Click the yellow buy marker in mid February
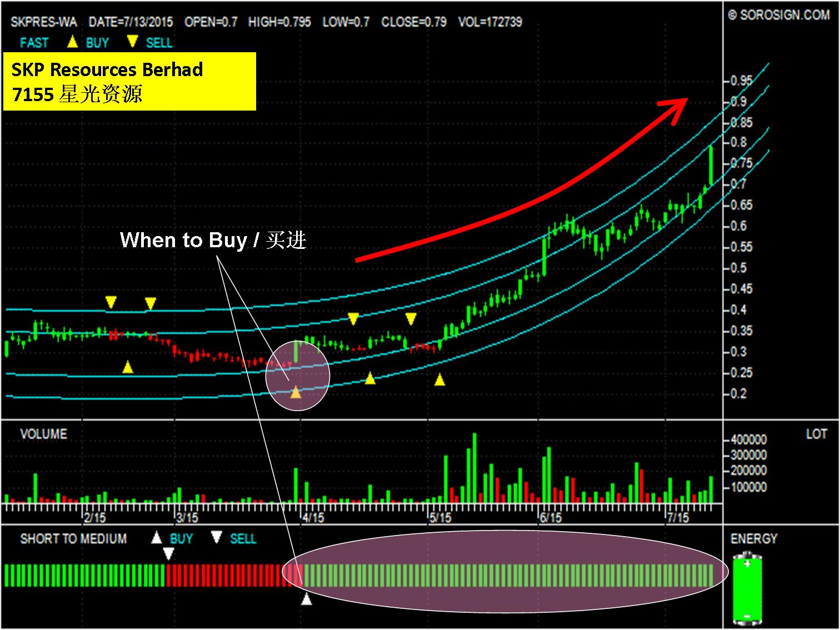Screen dimensions: 840x630 (x=128, y=367)
